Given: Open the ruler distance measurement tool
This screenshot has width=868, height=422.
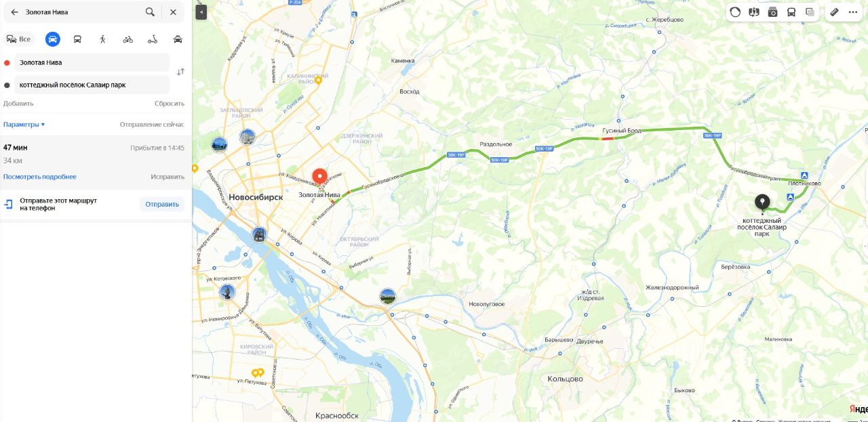Looking at the screenshot, I should [835, 12].
